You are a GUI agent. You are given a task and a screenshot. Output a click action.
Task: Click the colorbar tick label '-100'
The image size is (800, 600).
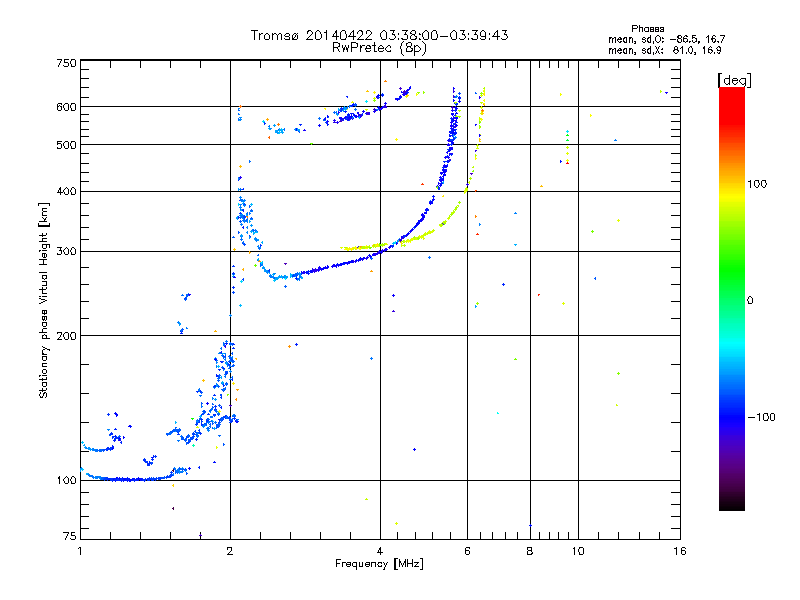[x=761, y=417]
